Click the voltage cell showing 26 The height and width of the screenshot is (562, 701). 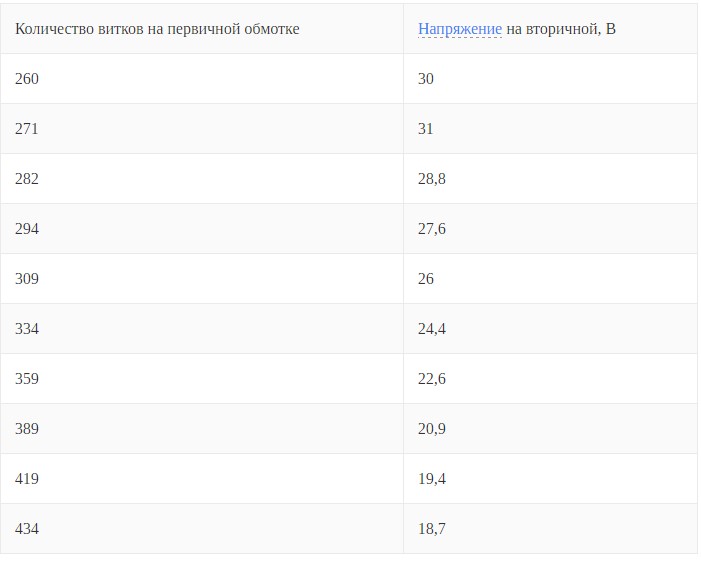coord(426,279)
